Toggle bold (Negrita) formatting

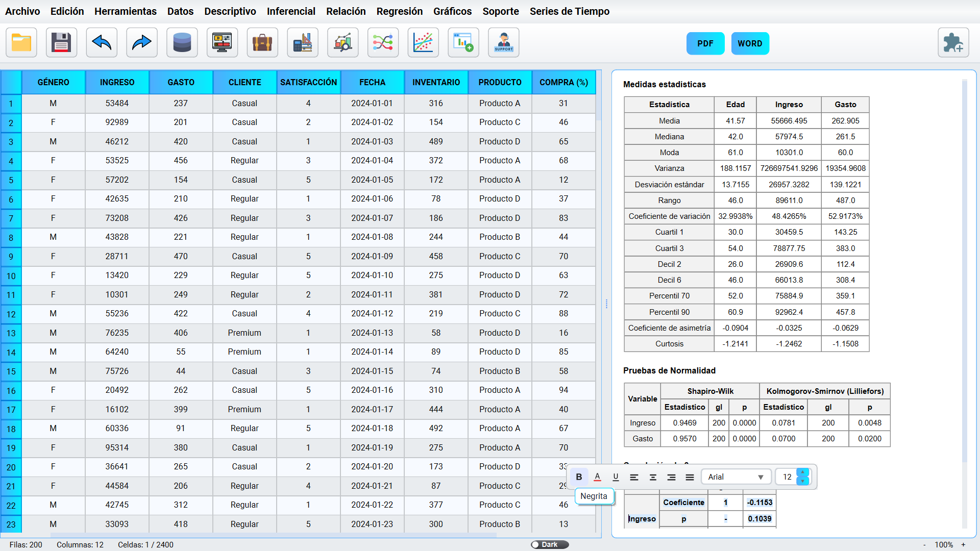(579, 477)
